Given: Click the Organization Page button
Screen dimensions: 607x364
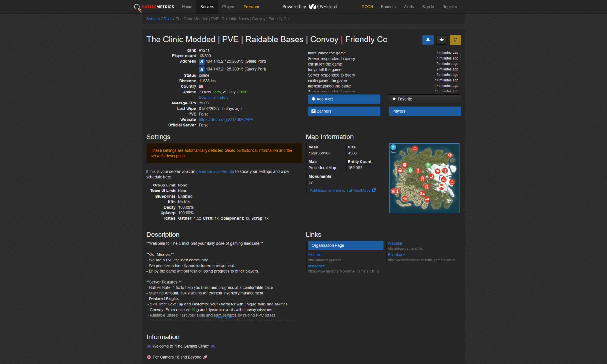Looking at the screenshot, I should tap(346, 245).
